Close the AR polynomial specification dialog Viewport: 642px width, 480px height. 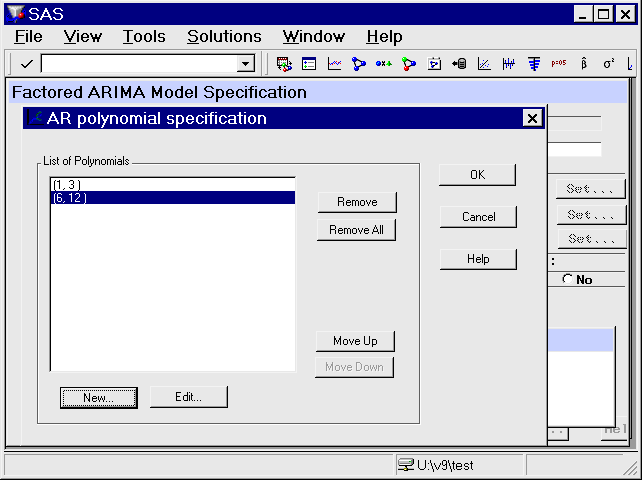[532, 118]
